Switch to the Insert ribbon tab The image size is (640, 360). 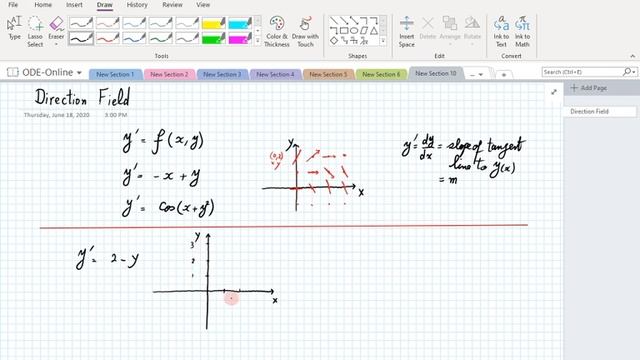click(74, 5)
